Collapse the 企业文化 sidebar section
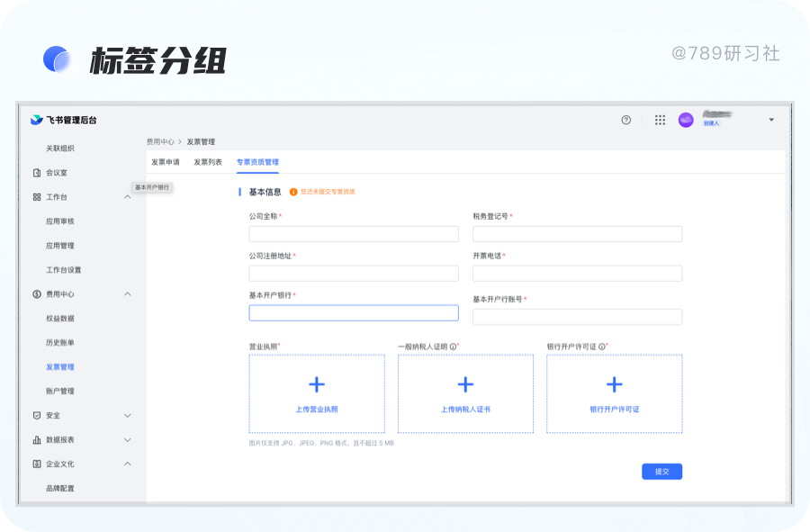810x532 pixels. (x=128, y=464)
